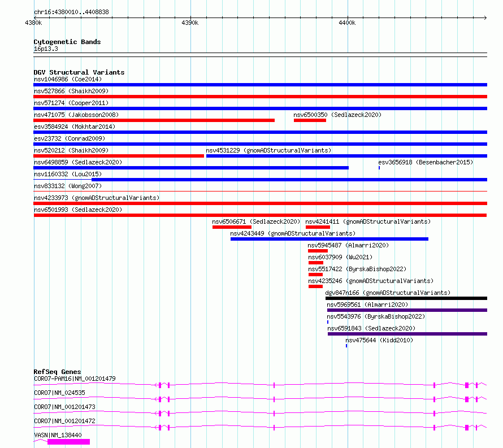503x448 pixels.
Task: Select the nsv4241411 gnomAD variant label
Action: [368, 221]
